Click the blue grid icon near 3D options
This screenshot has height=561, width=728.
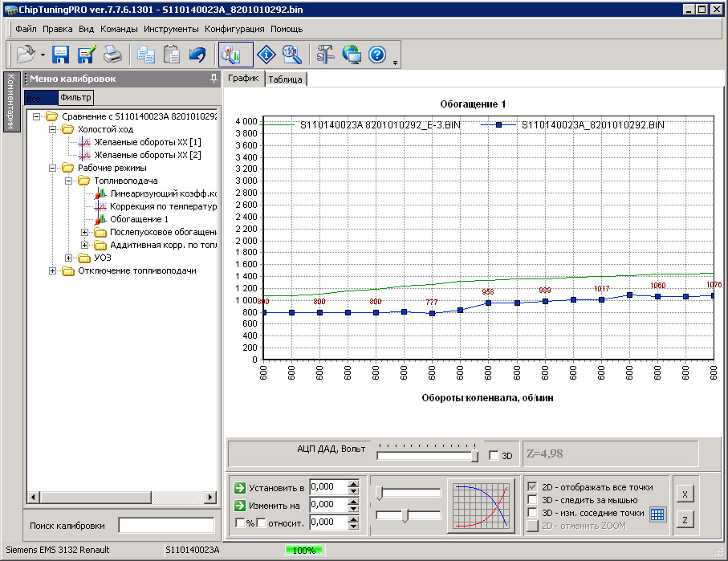(657, 514)
